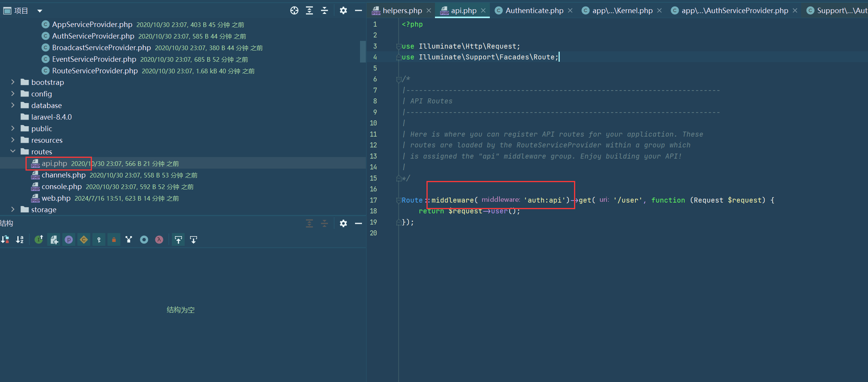Toggle the lambda filter icon
This screenshot has height=382, width=868.
159,240
